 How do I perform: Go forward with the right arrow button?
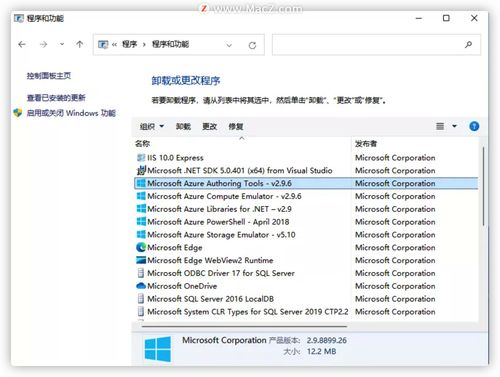44,44
